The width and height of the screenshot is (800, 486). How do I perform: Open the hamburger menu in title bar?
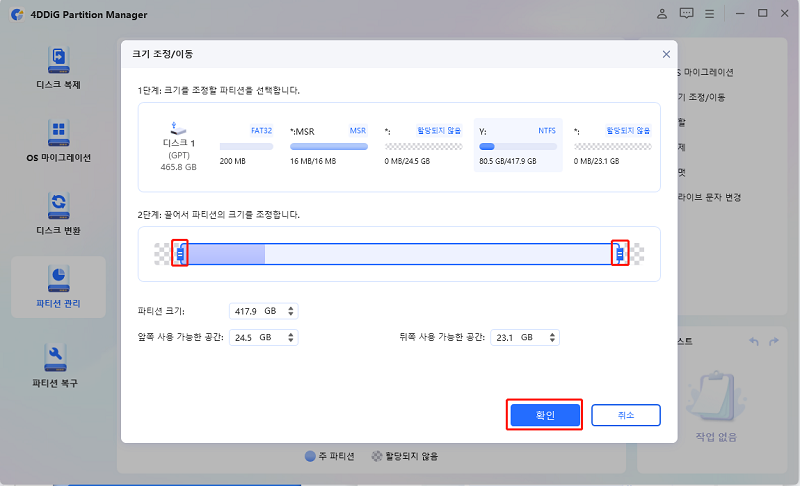coord(710,14)
